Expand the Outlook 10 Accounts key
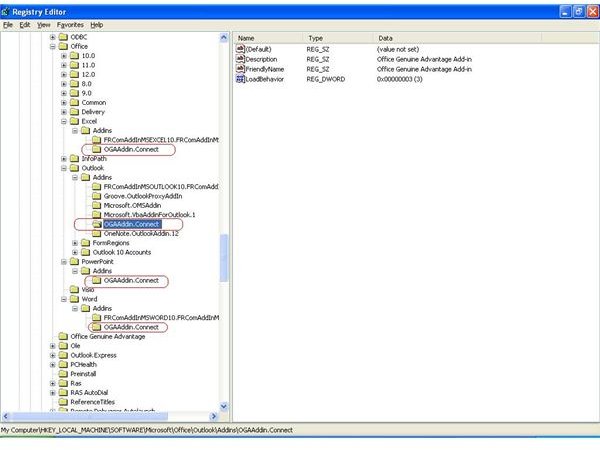The width and height of the screenshot is (600, 450). click(75, 253)
